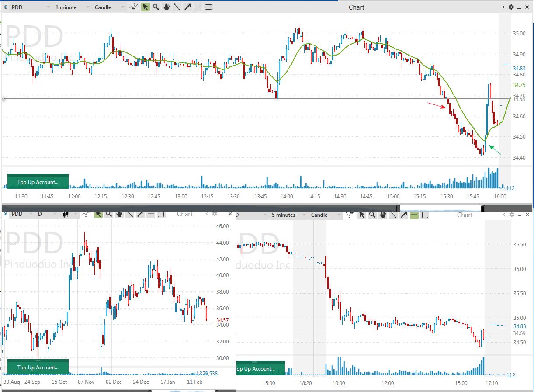Viewport: 534px width, 392px height.
Task: Select the pointer tool in daily chart
Action: [98, 214]
